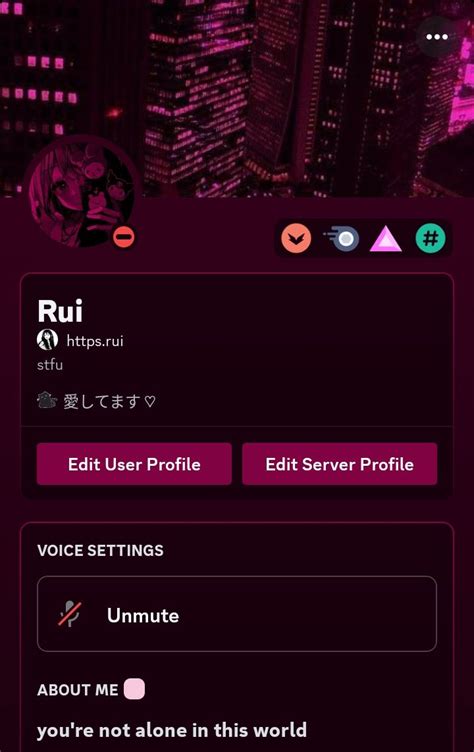Tap the cloud emoji in status
Viewport: 474px width, 752px height.
(47, 400)
